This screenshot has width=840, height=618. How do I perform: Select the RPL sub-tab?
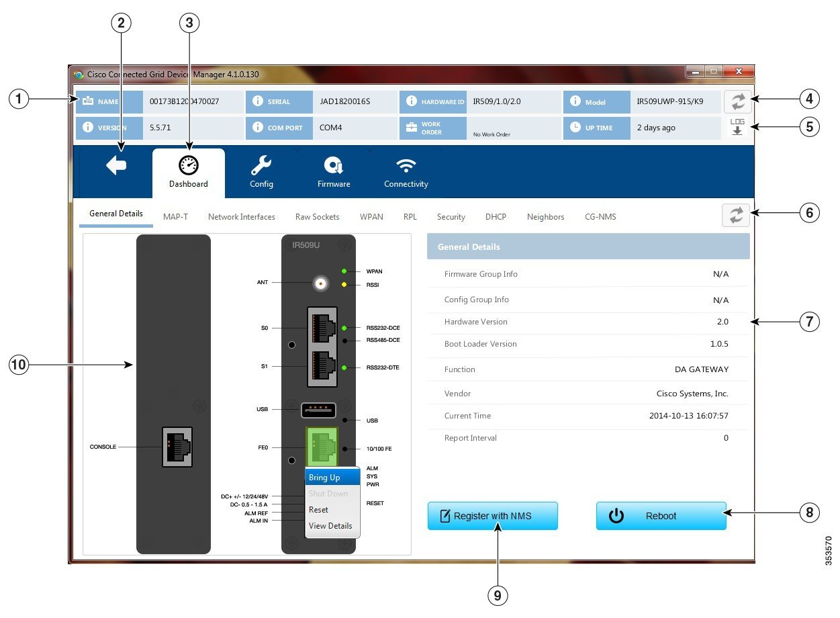[410, 217]
